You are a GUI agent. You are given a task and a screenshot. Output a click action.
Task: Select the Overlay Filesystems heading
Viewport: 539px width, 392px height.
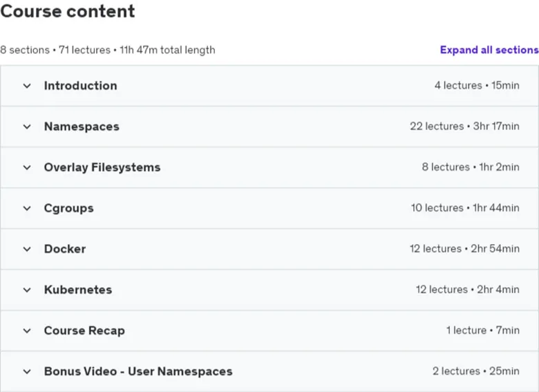coord(102,167)
